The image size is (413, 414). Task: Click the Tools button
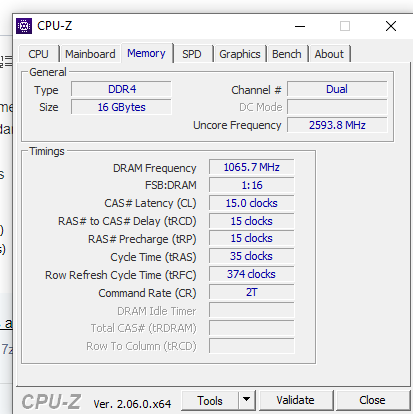[x=210, y=401]
